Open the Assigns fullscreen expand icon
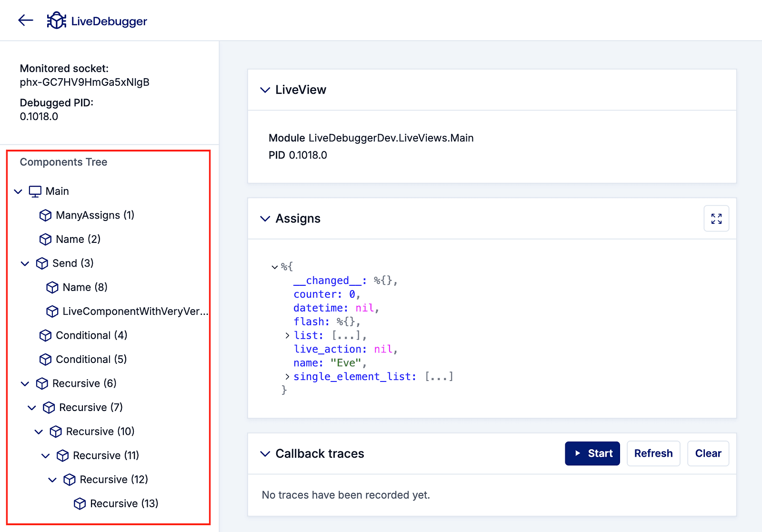Image resolution: width=762 pixels, height=532 pixels. [716, 219]
